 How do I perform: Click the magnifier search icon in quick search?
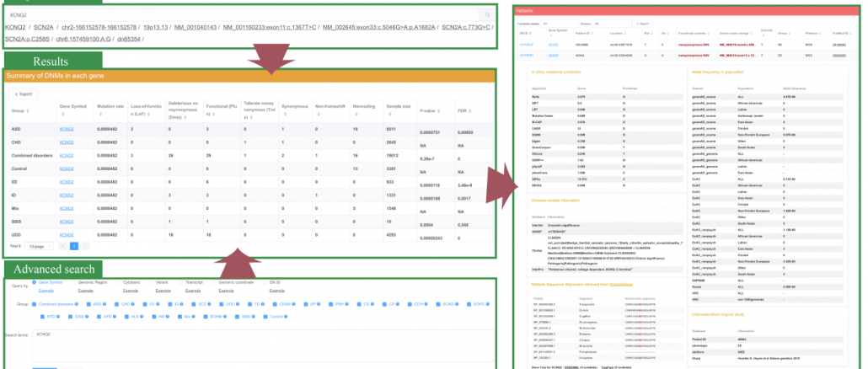click(x=487, y=15)
